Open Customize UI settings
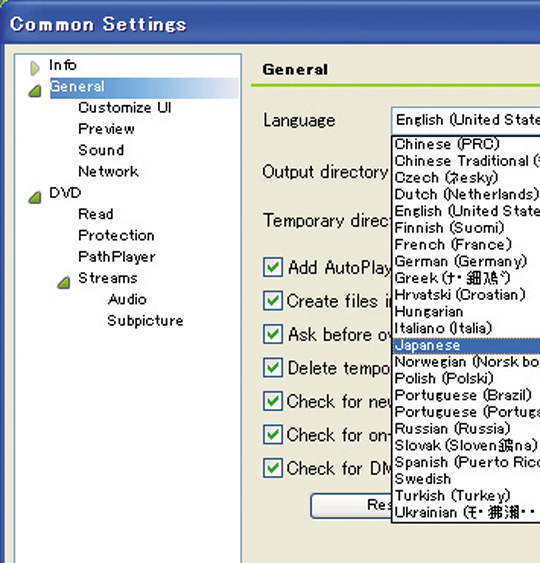This screenshot has width=540, height=563. click(x=125, y=108)
